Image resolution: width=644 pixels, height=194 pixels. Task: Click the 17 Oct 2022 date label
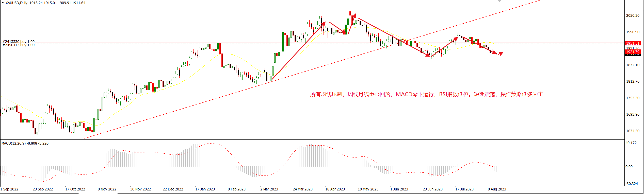tap(75, 189)
